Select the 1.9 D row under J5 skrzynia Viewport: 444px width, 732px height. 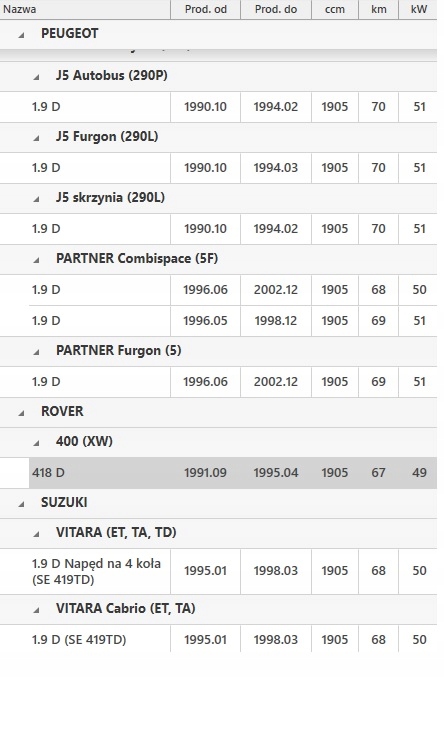click(218, 229)
